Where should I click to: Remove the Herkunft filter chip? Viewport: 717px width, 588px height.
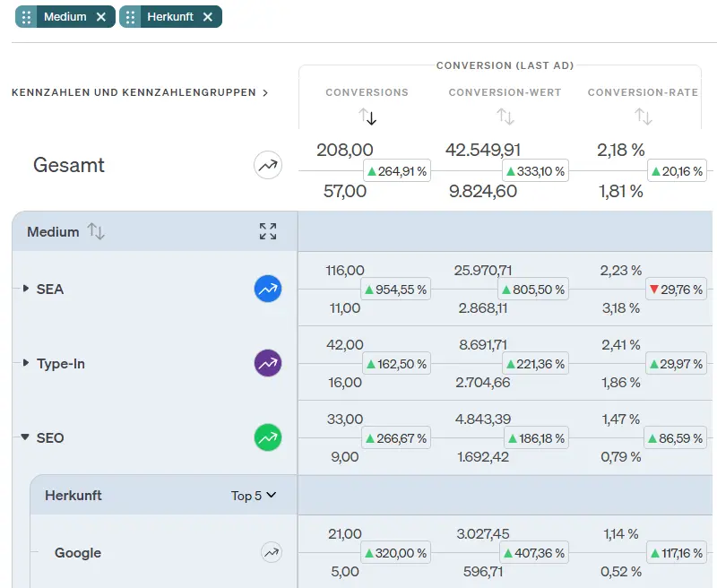pos(208,16)
